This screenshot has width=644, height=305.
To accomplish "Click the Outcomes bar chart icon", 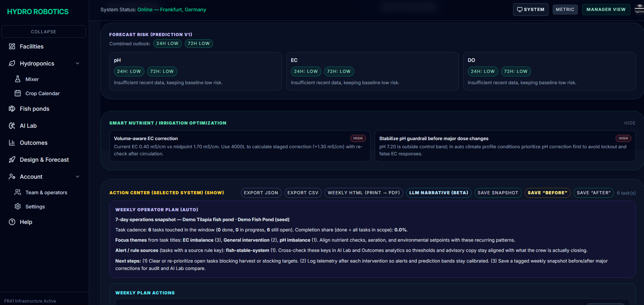I will tap(12, 143).
